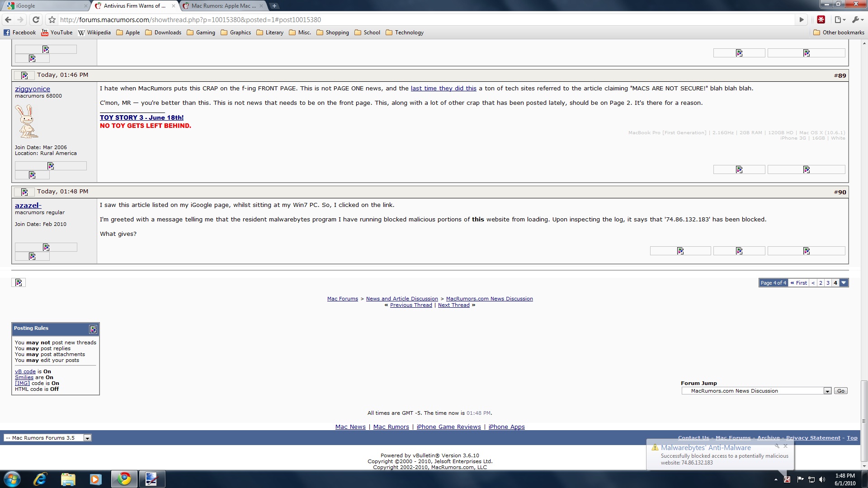Image resolution: width=868 pixels, height=488 pixels.
Task: Open the page navigation dropdown arrow
Action: [x=844, y=283]
